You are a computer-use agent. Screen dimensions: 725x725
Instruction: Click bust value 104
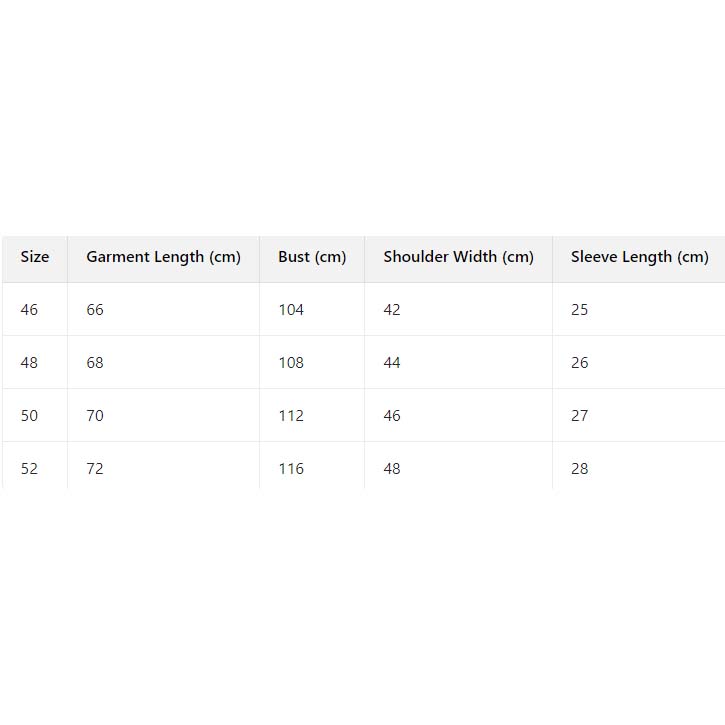(291, 310)
